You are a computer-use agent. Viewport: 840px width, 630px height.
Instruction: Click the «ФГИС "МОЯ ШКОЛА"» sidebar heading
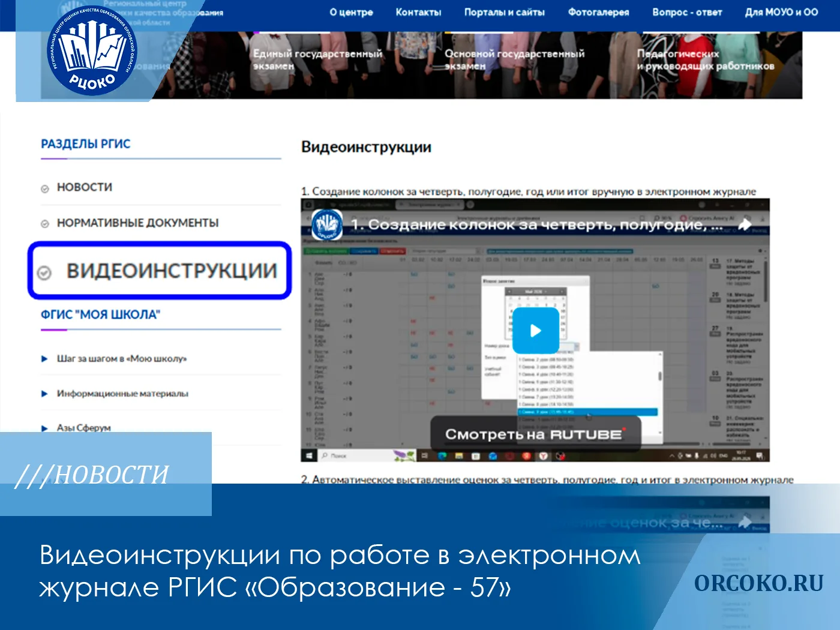(x=100, y=314)
